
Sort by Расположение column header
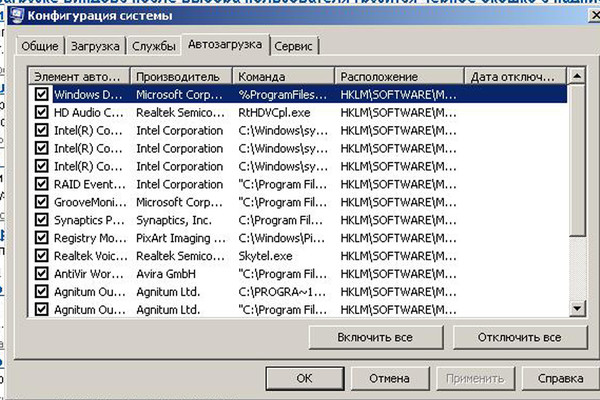(399, 76)
